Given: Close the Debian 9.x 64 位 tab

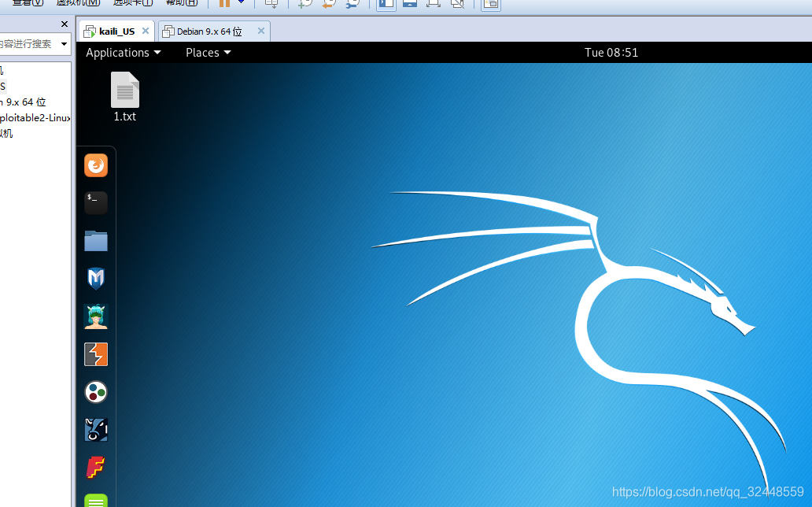Looking at the screenshot, I should pos(261,31).
